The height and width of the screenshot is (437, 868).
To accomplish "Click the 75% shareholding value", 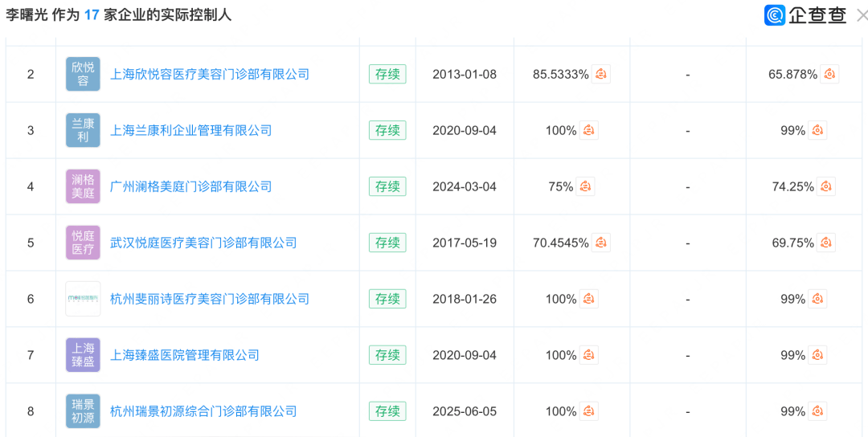I will [x=561, y=186].
